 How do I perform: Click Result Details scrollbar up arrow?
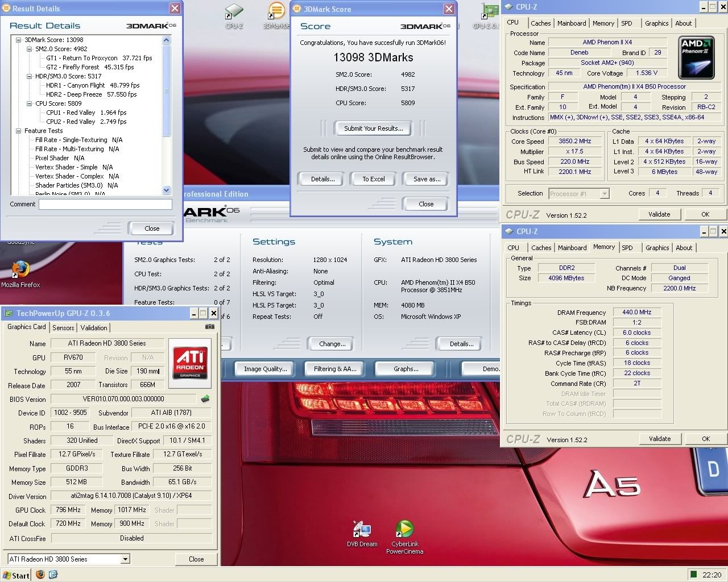(x=166, y=40)
